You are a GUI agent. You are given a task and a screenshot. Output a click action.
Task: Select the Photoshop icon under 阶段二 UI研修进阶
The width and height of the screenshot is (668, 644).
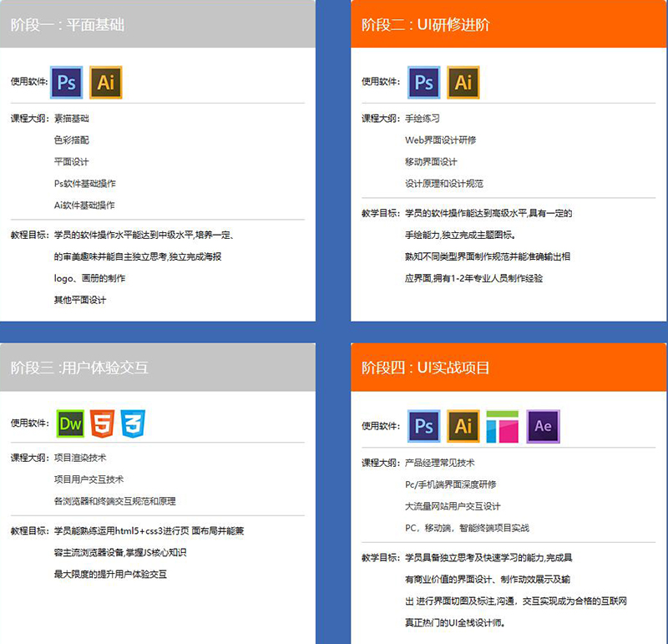(424, 82)
